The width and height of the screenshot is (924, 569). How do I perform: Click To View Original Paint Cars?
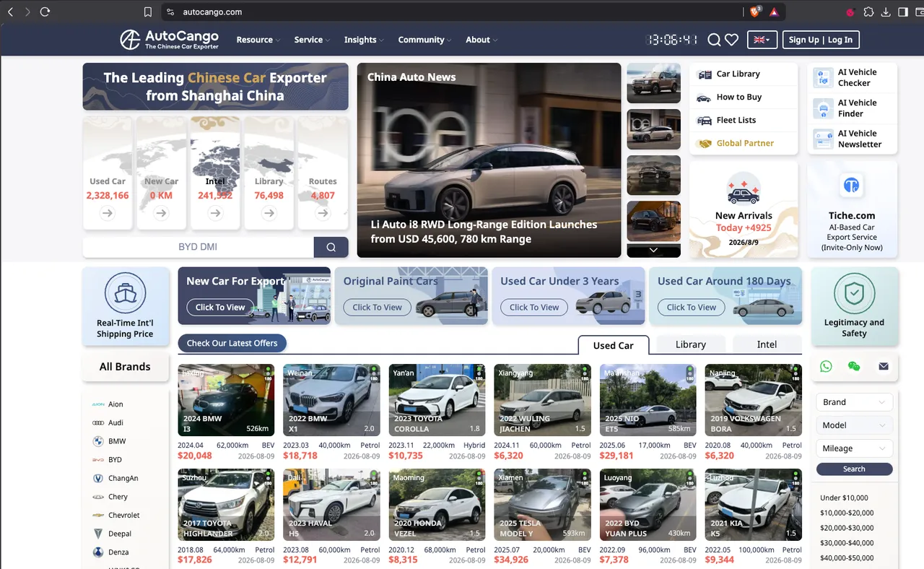[377, 307]
